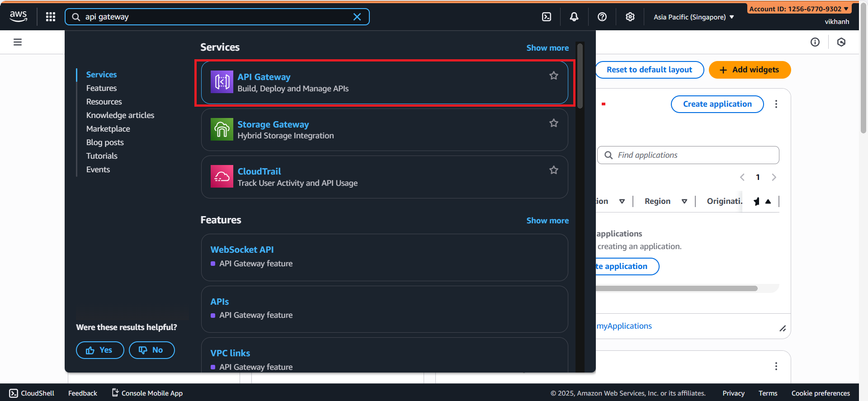
Task: Star the Storage Gateway service
Action: [x=554, y=123]
